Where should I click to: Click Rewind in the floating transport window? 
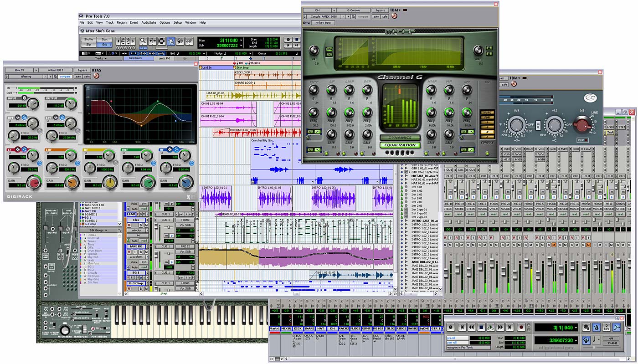472,327
